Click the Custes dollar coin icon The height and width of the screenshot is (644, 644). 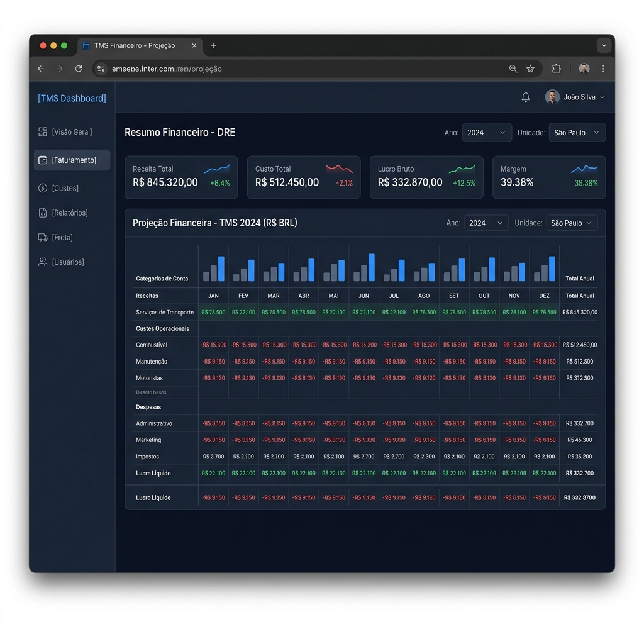[x=43, y=188]
